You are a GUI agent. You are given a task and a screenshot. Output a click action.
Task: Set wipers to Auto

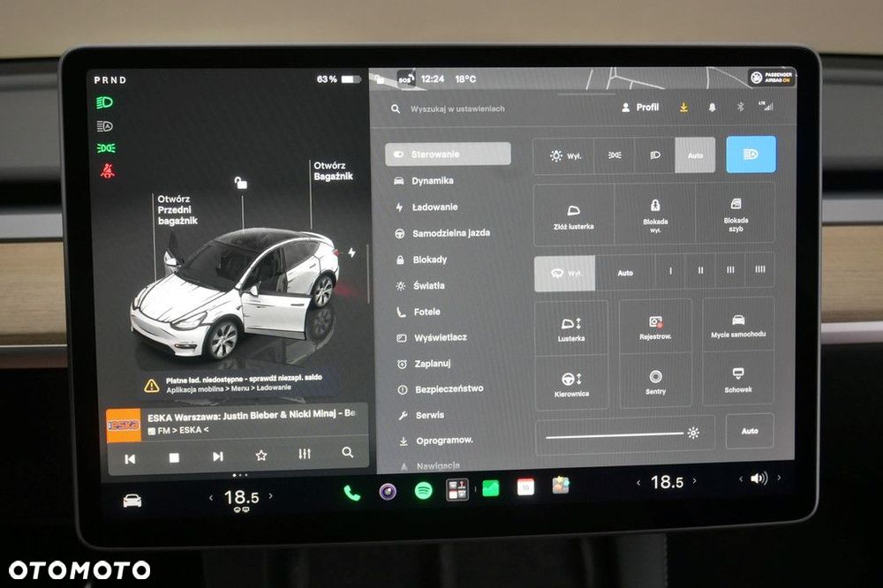[625, 273]
